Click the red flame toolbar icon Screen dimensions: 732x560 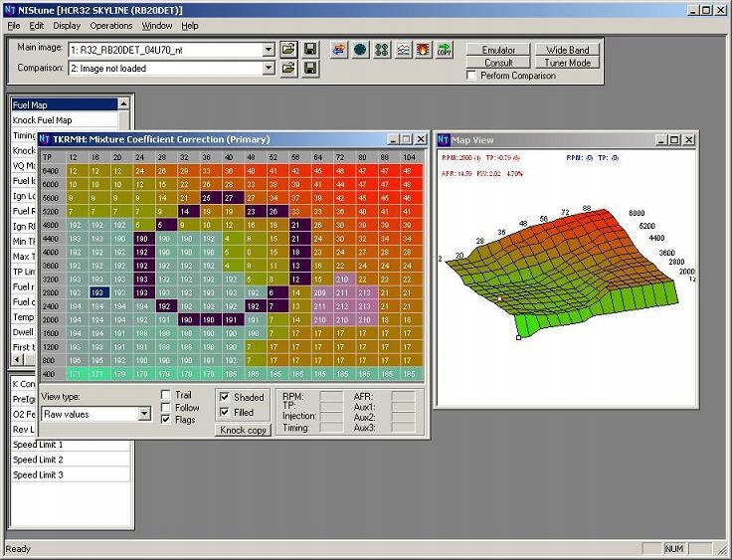pos(424,50)
